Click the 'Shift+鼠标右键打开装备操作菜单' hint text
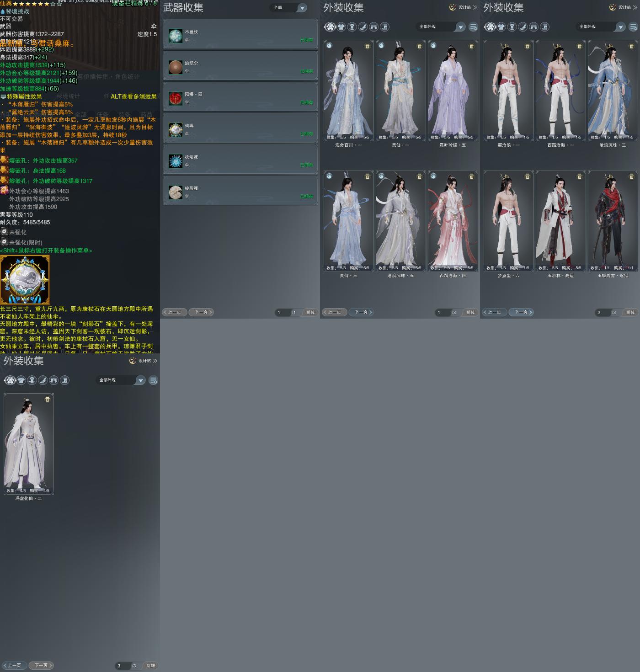640x672 pixels. [x=46, y=251]
